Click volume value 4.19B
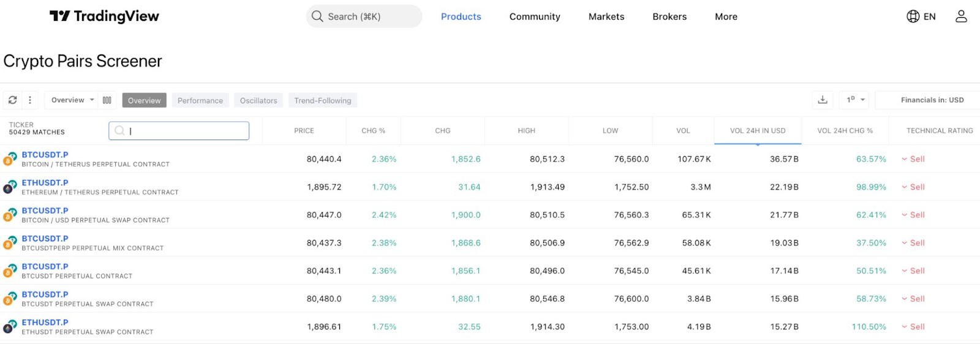Screen dimensions: 980x344 click(699, 327)
